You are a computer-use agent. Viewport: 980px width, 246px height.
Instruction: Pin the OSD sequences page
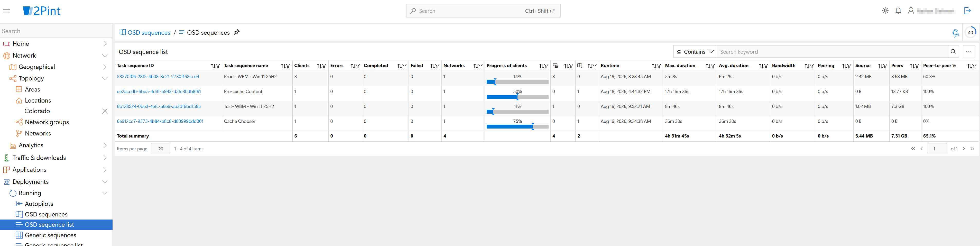[x=237, y=32]
